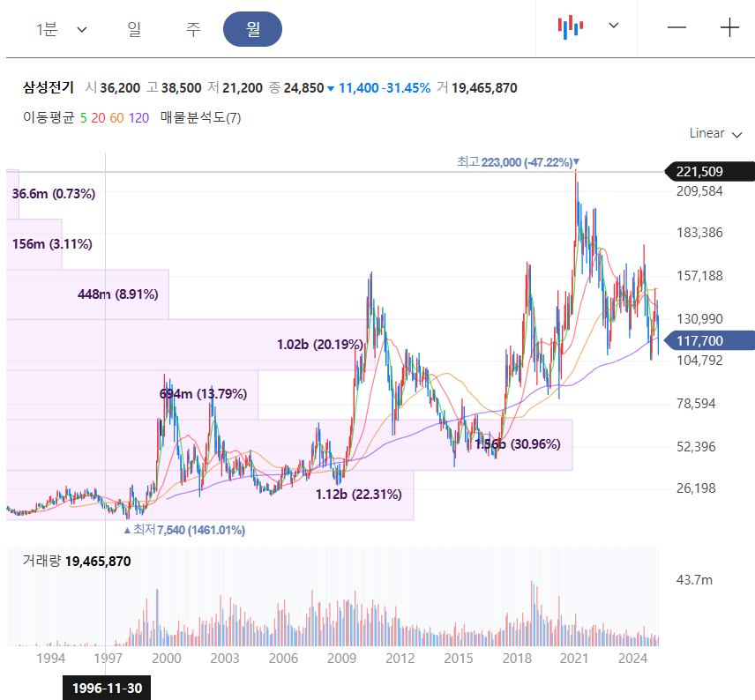755x700 pixels.
Task: Select the 120 period moving average
Action: tap(138, 118)
